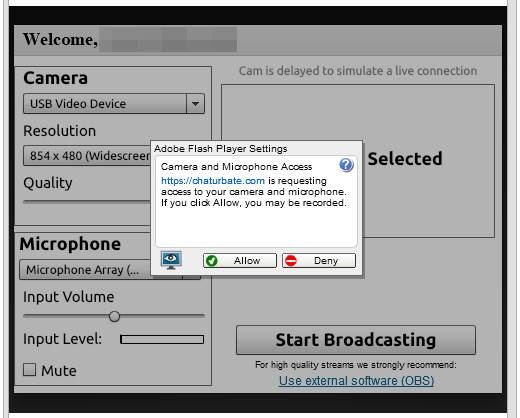Click the Camera and Microphone Access heading
This screenshot has height=418, width=520.
[236, 167]
